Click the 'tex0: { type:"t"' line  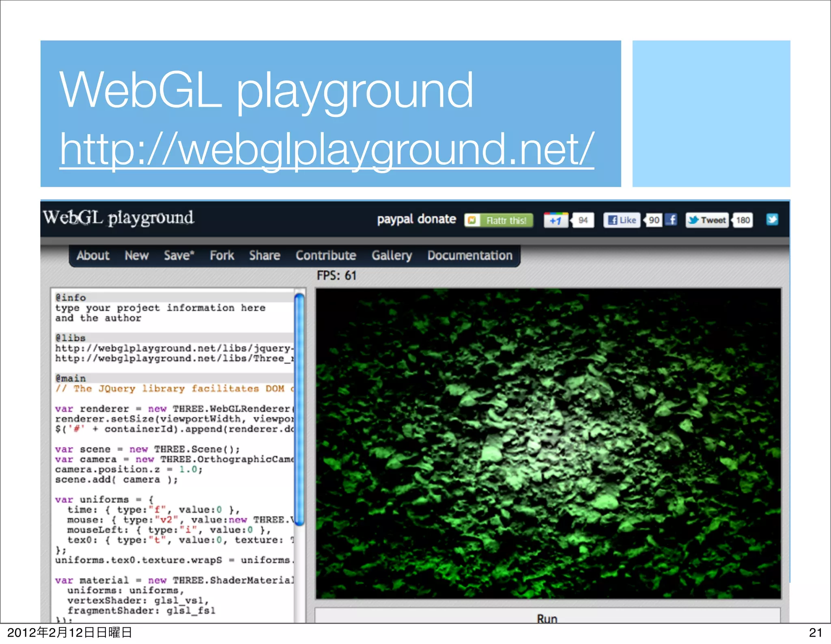[x=181, y=540]
